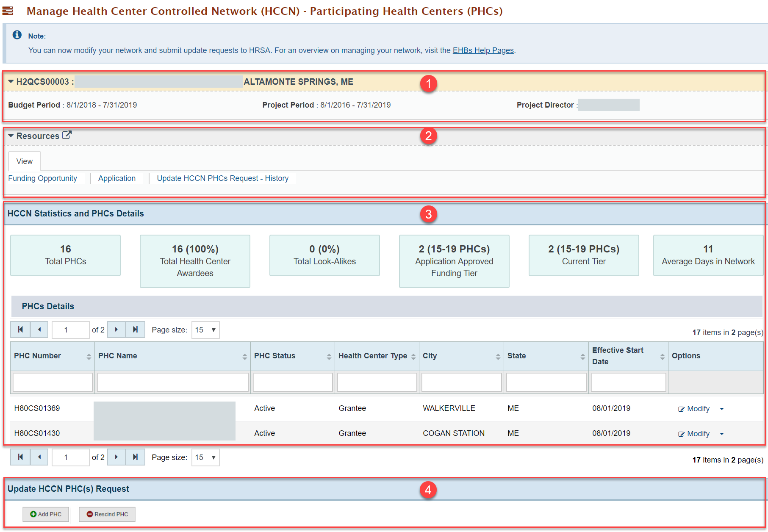
Task: Expand options arrow for H80CS01430 row
Action: pyautogui.click(x=722, y=434)
